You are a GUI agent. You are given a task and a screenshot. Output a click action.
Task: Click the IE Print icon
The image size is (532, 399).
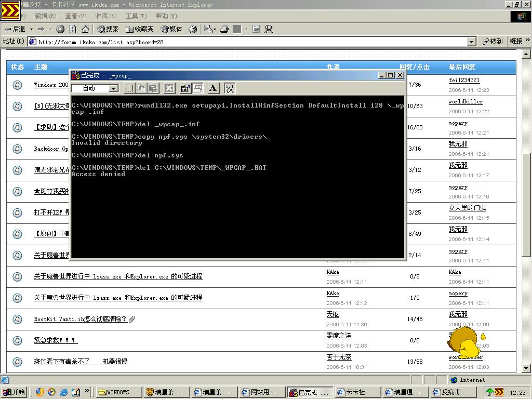[x=224, y=29]
